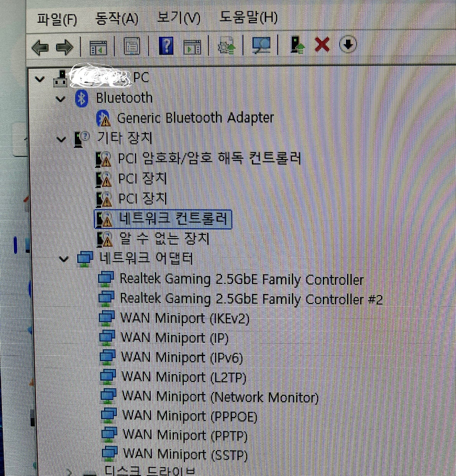Collapse the root PC node
The image size is (456, 476).
coord(39,79)
